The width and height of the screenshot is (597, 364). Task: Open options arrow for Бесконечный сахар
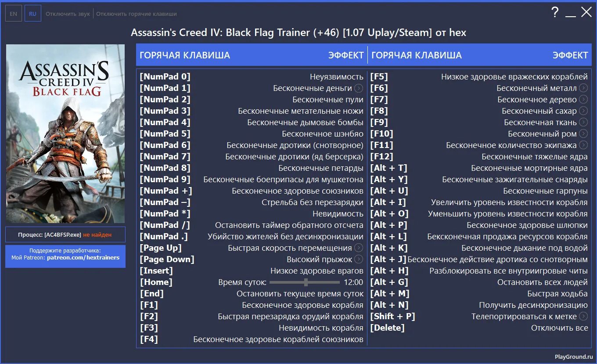583,111
